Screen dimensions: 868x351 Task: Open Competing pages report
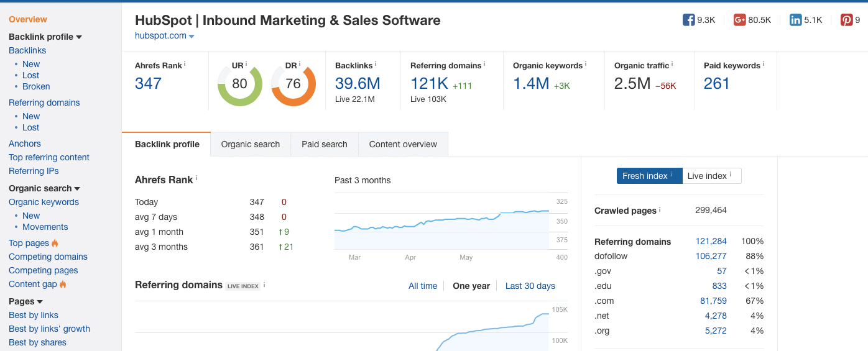[x=44, y=270]
